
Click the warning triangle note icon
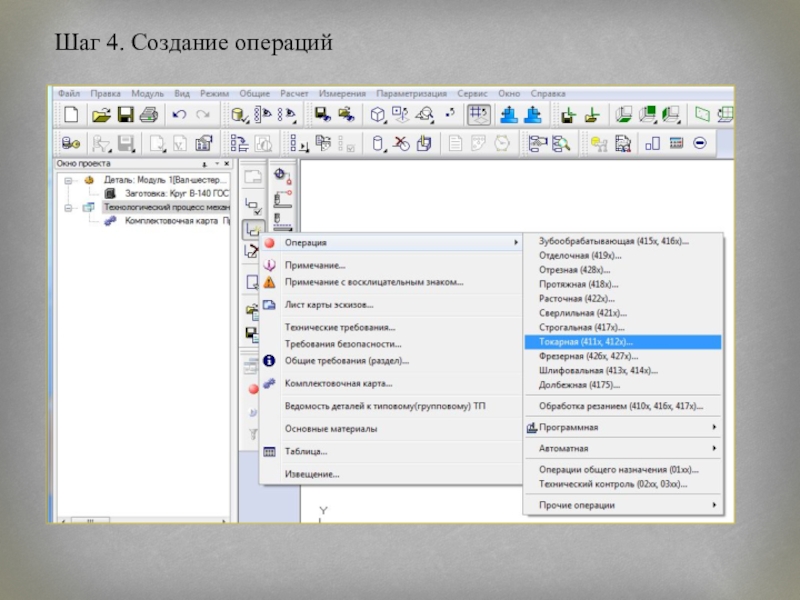coord(269,282)
